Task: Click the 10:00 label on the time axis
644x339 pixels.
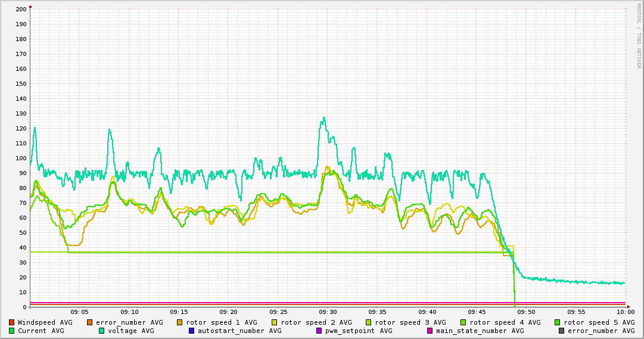Action: tap(625, 312)
